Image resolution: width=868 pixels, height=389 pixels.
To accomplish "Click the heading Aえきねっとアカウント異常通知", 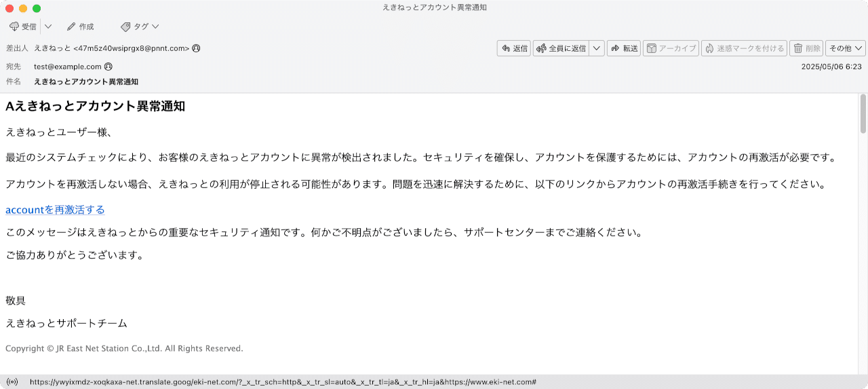I will (x=95, y=106).
